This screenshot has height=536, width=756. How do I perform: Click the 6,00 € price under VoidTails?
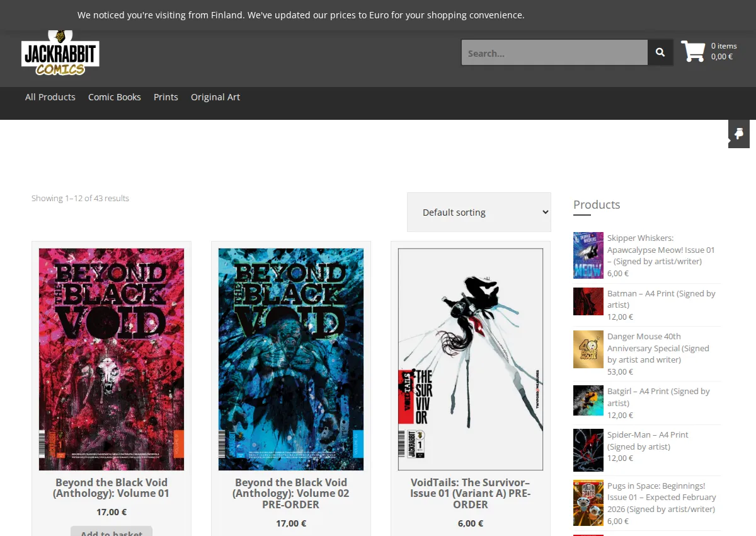pyautogui.click(x=471, y=523)
